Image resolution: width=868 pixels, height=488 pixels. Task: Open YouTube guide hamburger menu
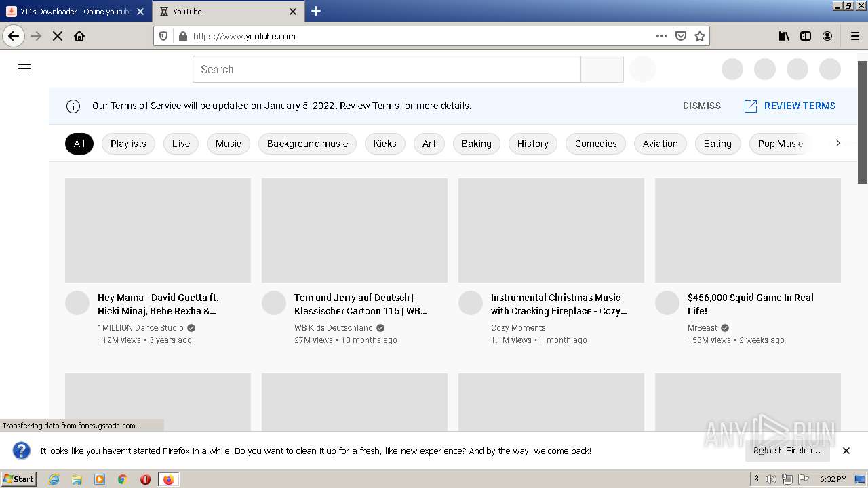point(24,69)
